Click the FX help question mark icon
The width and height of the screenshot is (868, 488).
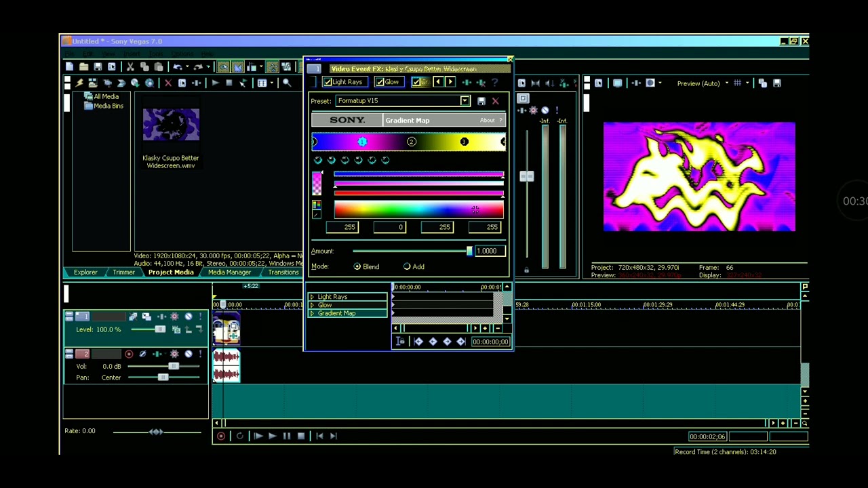click(494, 82)
